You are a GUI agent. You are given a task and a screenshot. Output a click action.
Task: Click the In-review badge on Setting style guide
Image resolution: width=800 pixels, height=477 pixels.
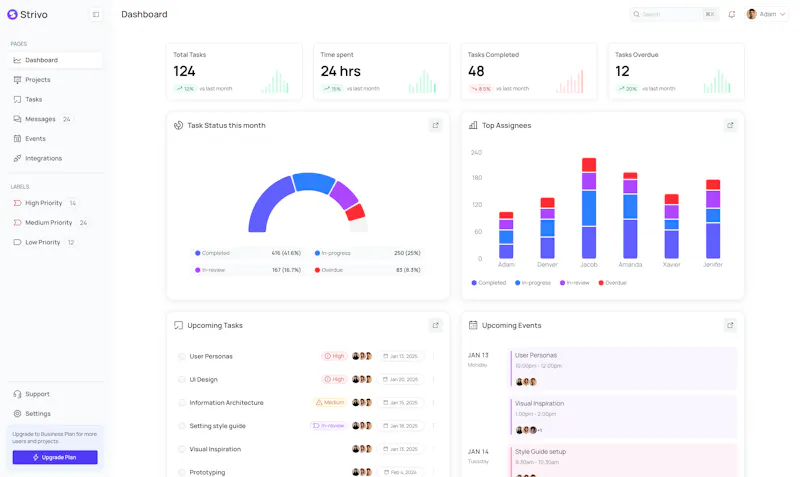(x=329, y=426)
